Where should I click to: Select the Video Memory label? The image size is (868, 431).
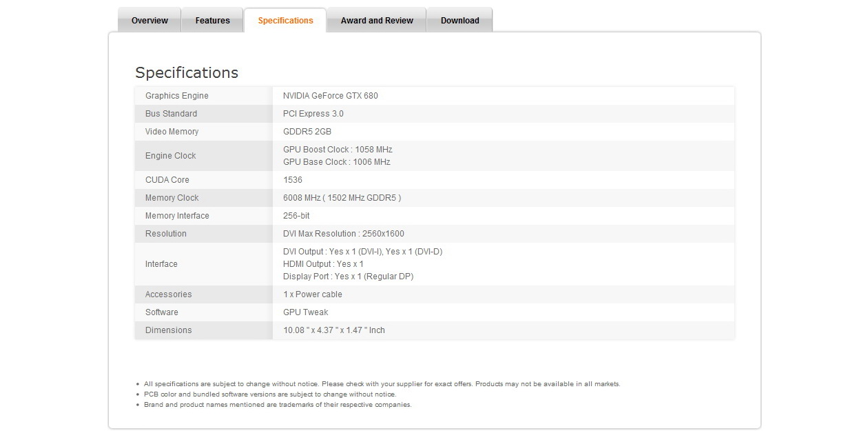(x=172, y=132)
